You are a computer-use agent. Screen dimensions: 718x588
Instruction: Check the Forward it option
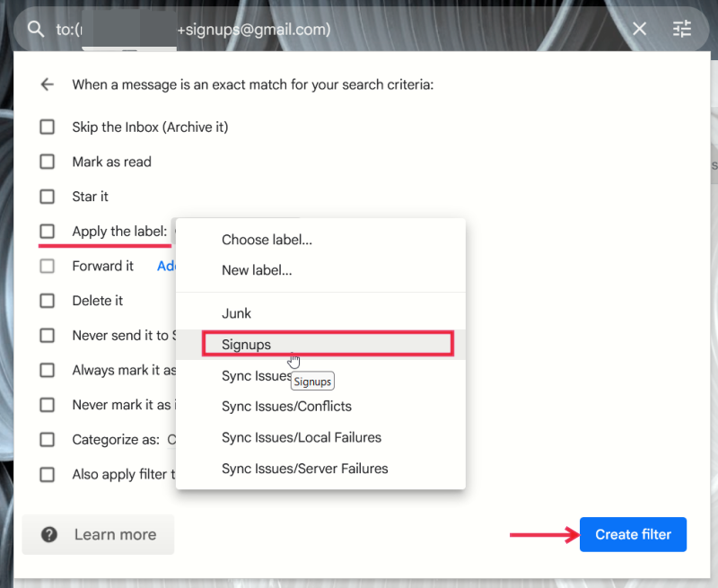tap(47, 266)
